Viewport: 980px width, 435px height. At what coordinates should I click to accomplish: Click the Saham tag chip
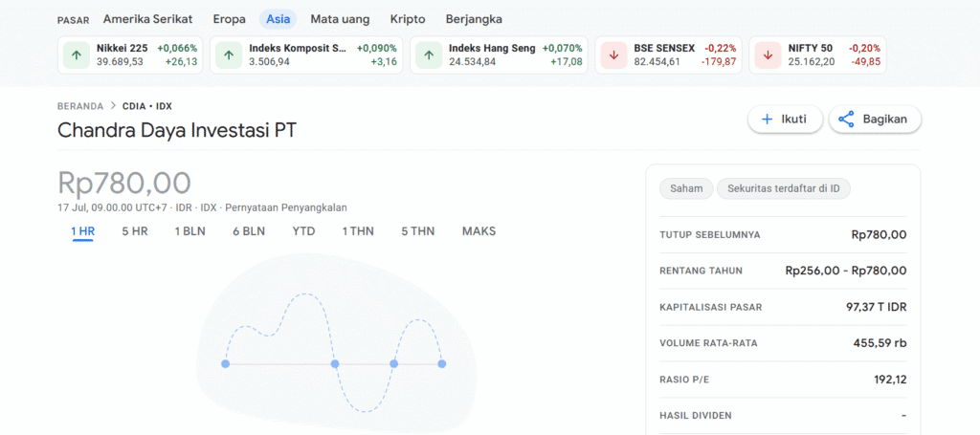tap(686, 189)
